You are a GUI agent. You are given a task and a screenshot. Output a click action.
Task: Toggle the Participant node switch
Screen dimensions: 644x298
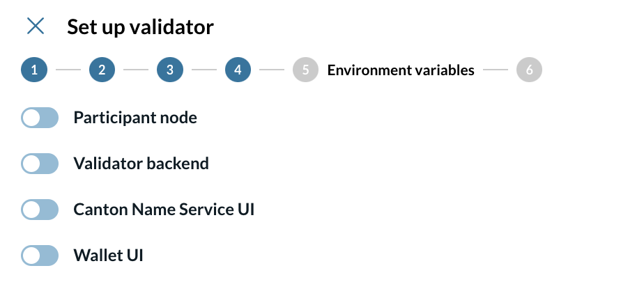pos(40,118)
